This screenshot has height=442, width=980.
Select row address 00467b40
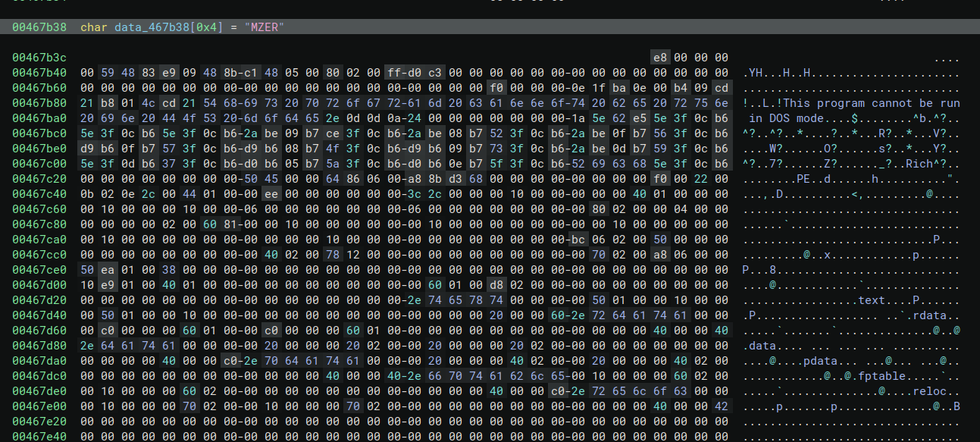click(39, 73)
